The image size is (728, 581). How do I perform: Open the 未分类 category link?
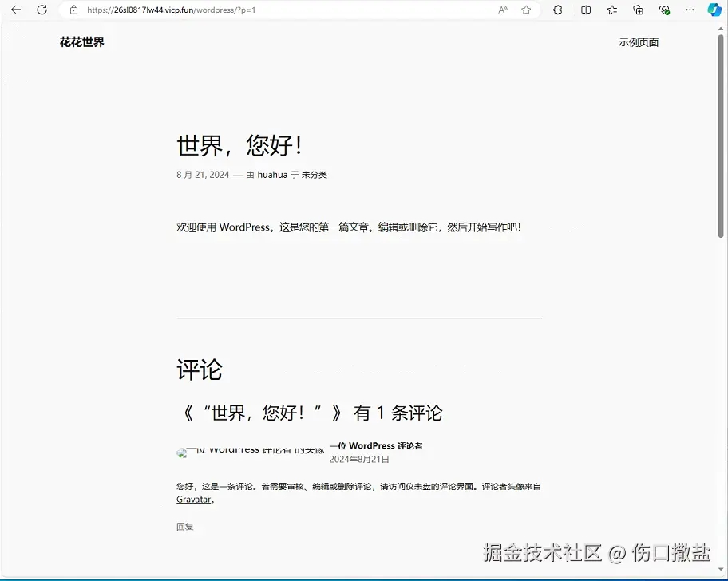pyautogui.click(x=315, y=175)
